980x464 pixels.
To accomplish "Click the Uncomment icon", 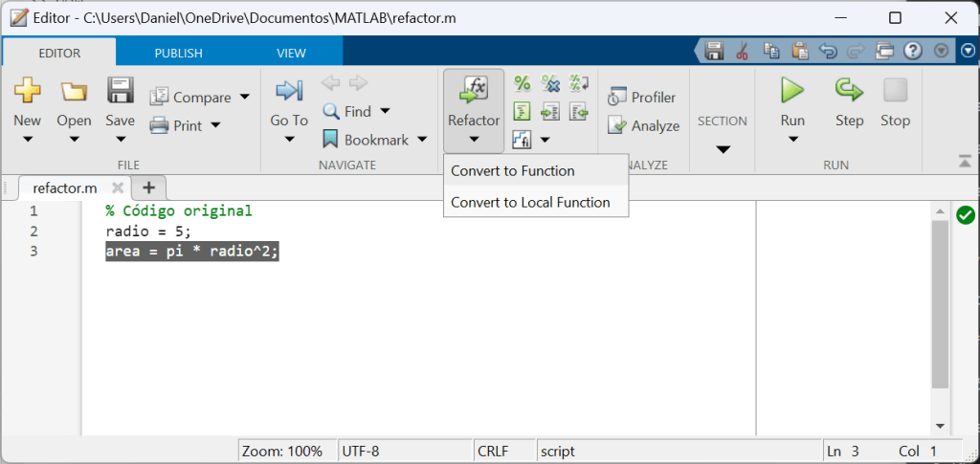I will [550, 84].
